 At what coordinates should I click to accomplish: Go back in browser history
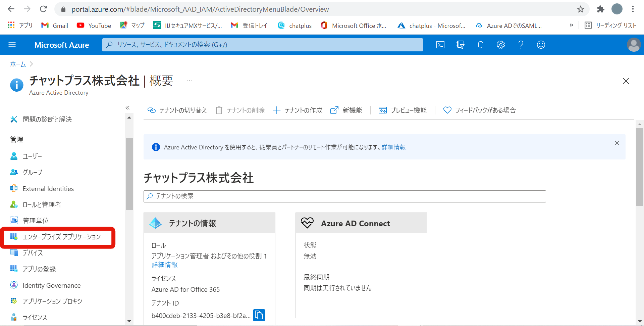coord(11,9)
